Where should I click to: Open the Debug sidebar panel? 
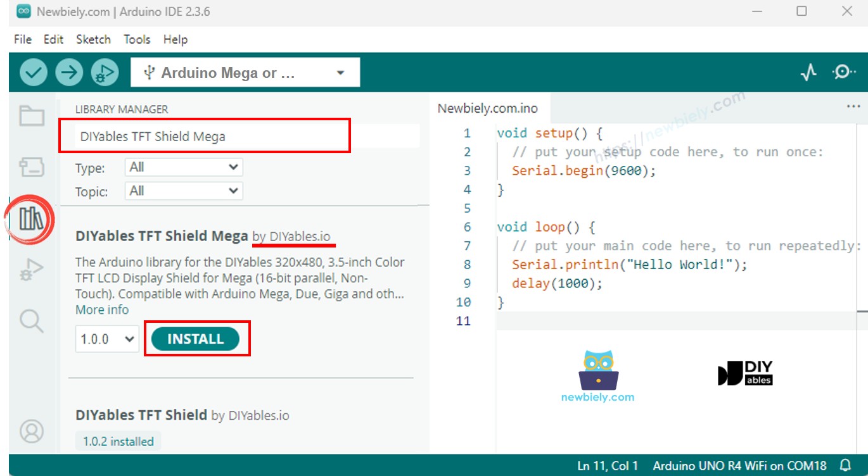click(x=32, y=270)
